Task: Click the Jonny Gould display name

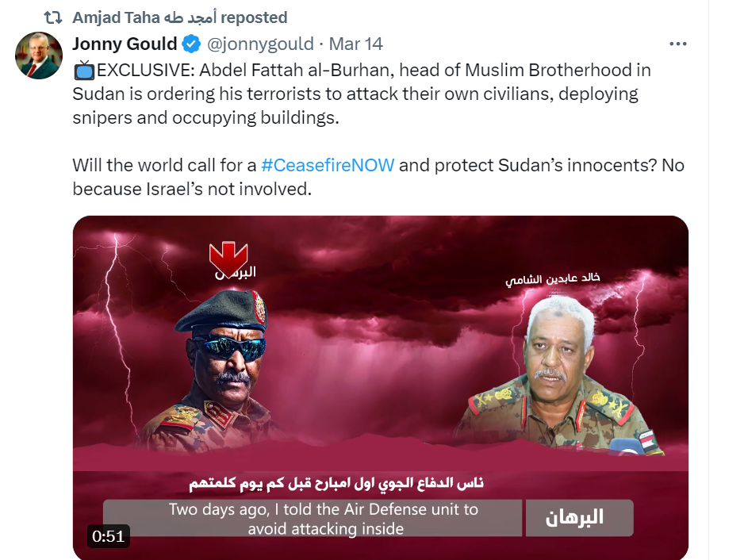Action: tap(125, 44)
